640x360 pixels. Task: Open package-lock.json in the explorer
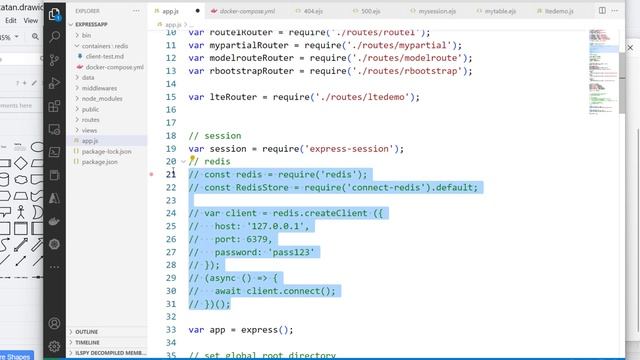(107, 151)
